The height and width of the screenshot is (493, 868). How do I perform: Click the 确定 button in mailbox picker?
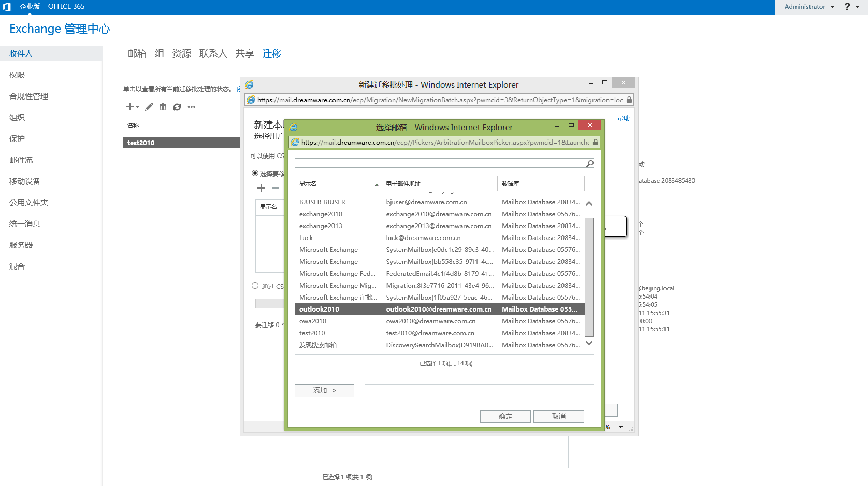pyautogui.click(x=505, y=416)
